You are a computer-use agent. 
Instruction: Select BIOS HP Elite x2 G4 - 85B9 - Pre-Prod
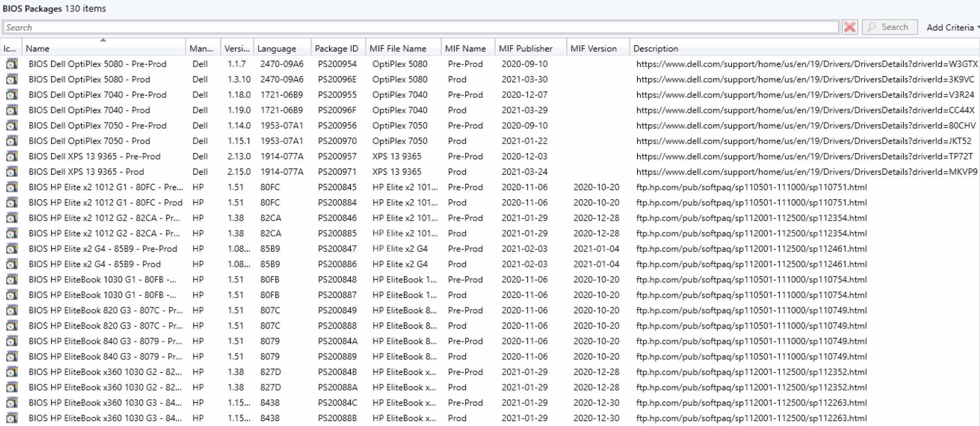click(x=103, y=249)
